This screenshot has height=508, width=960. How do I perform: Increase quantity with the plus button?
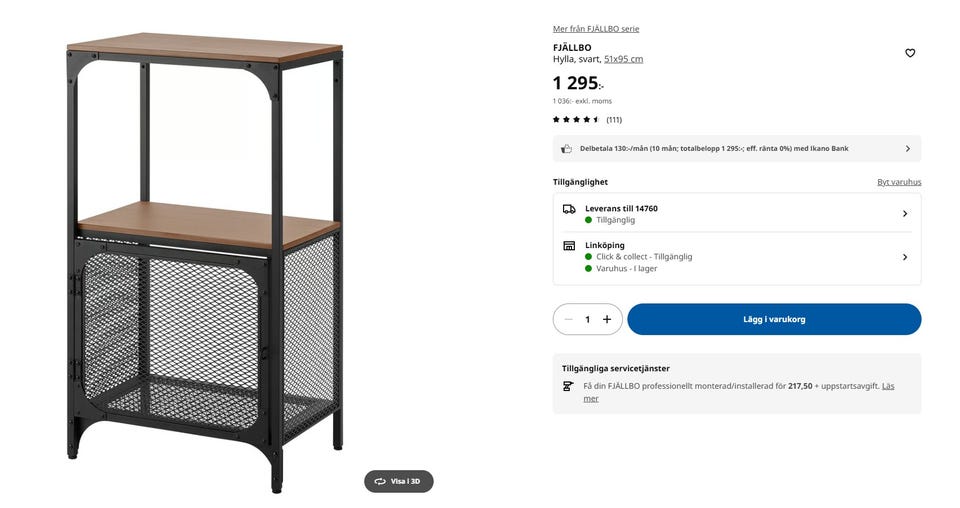pyautogui.click(x=607, y=320)
